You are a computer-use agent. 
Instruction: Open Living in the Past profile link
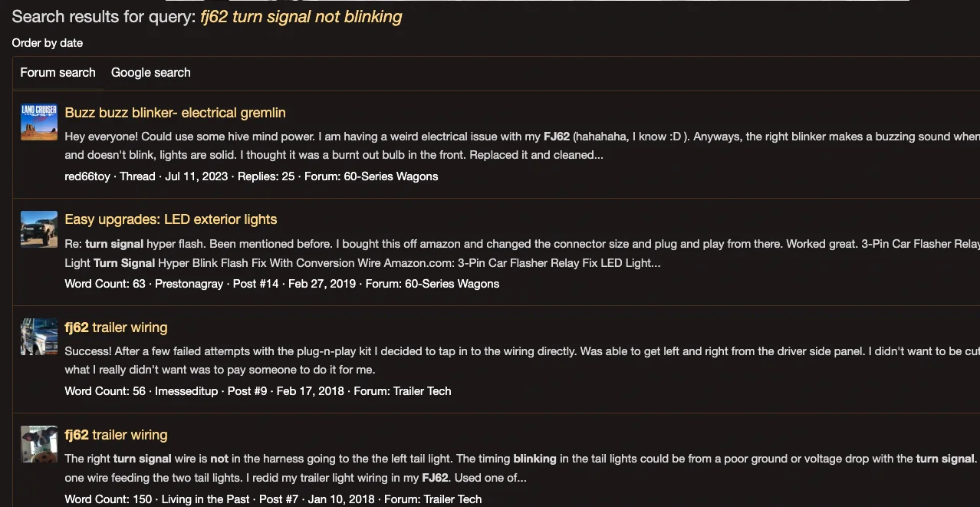206,499
